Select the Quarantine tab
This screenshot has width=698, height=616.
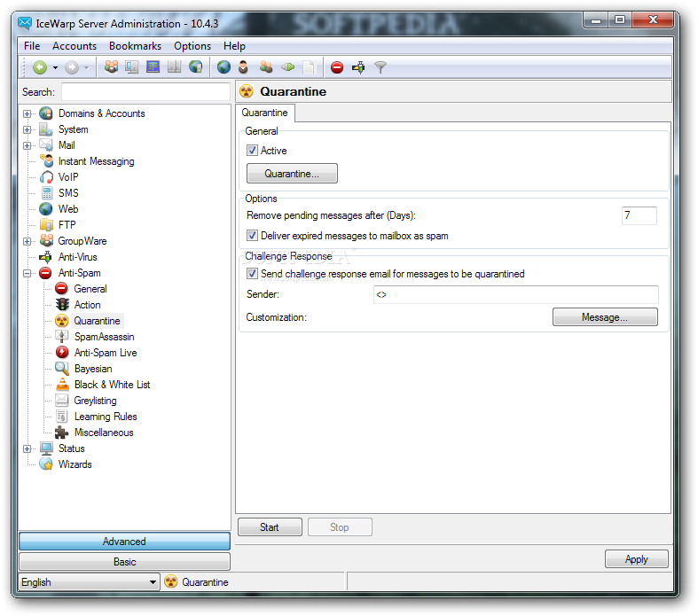(x=265, y=113)
